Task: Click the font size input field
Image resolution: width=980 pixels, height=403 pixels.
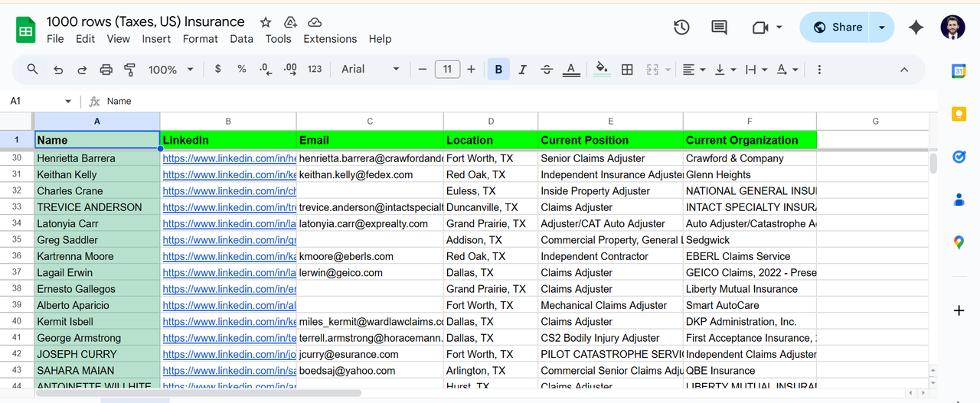Action: click(x=447, y=70)
